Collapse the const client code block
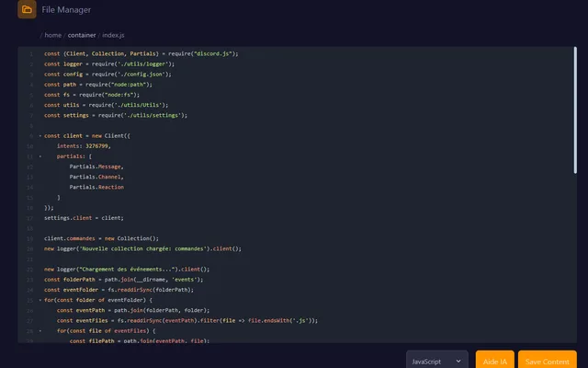 (40, 136)
